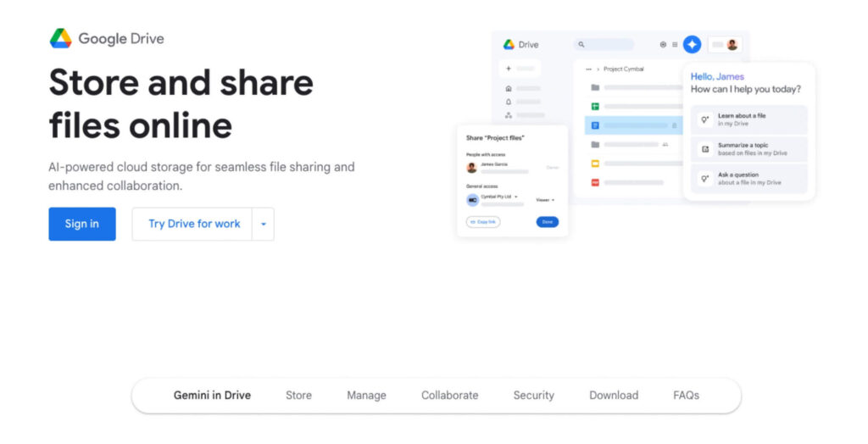The width and height of the screenshot is (868, 444).
Task: Switch to the Store tab
Action: [298, 396]
